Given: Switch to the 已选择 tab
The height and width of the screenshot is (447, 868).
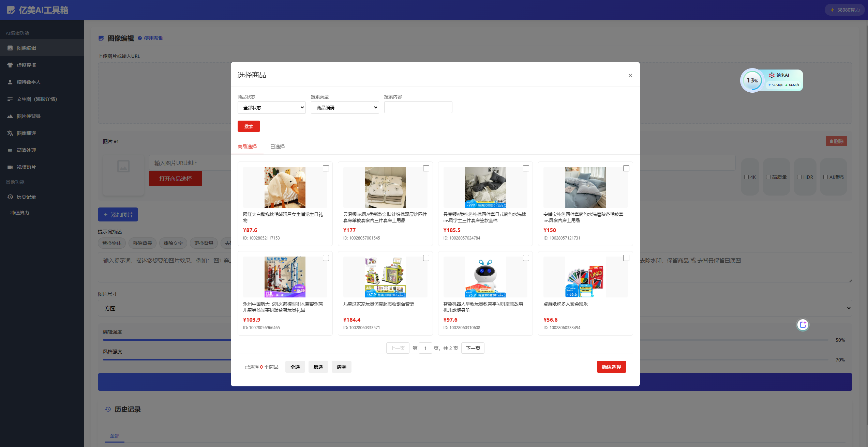Looking at the screenshot, I should 278,147.
